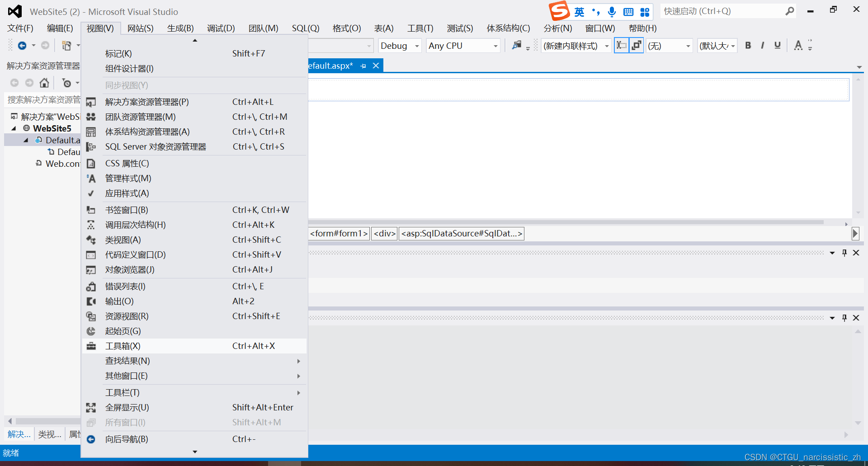
Task: Click the 标记(K) menu entry
Action: [x=194, y=53]
